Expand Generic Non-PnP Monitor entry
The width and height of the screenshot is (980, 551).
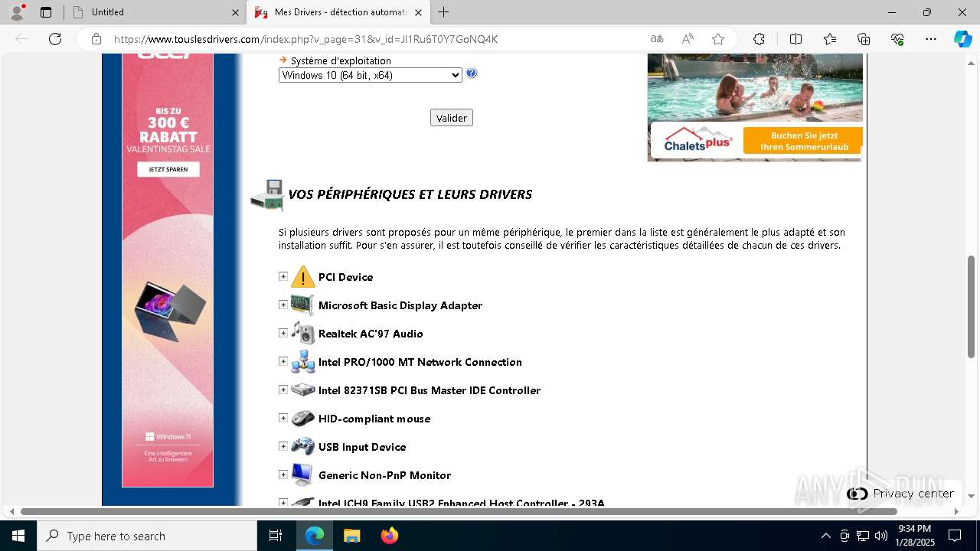point(283,474)
